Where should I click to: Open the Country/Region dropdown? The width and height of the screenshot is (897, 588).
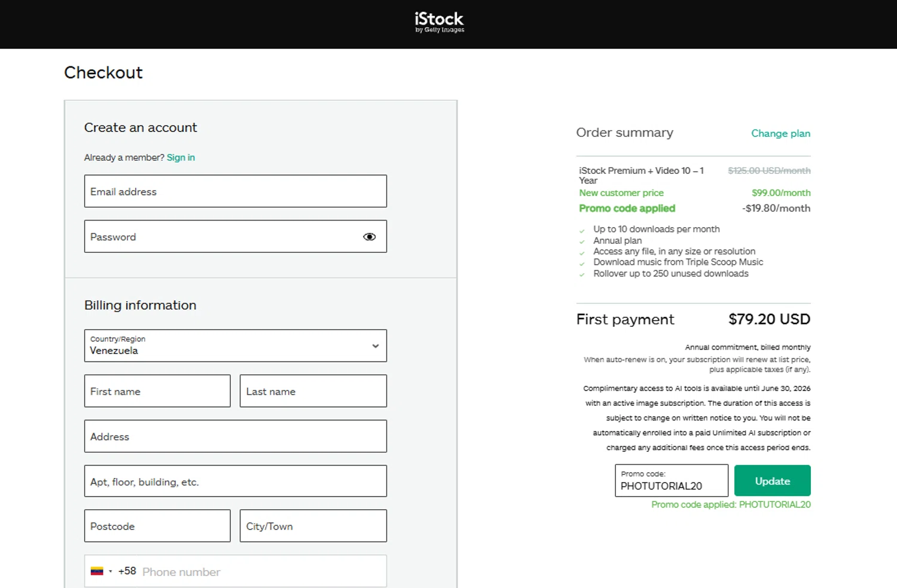click(236, 345)
